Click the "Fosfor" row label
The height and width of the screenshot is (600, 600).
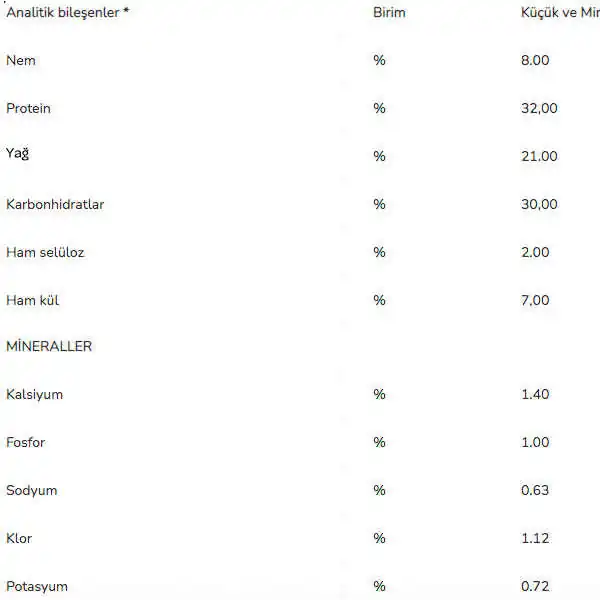(x=26, y=442)
